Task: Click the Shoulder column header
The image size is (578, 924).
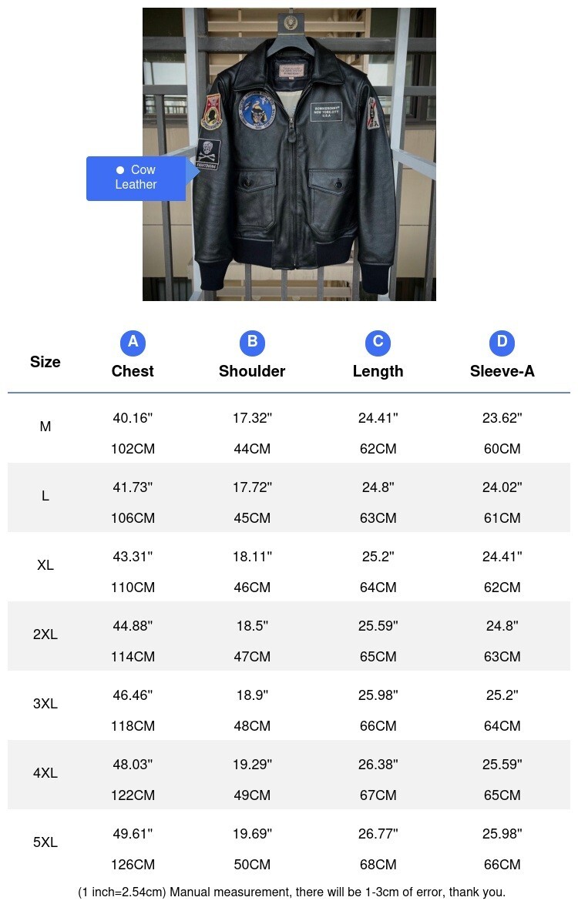Action: 252,371
